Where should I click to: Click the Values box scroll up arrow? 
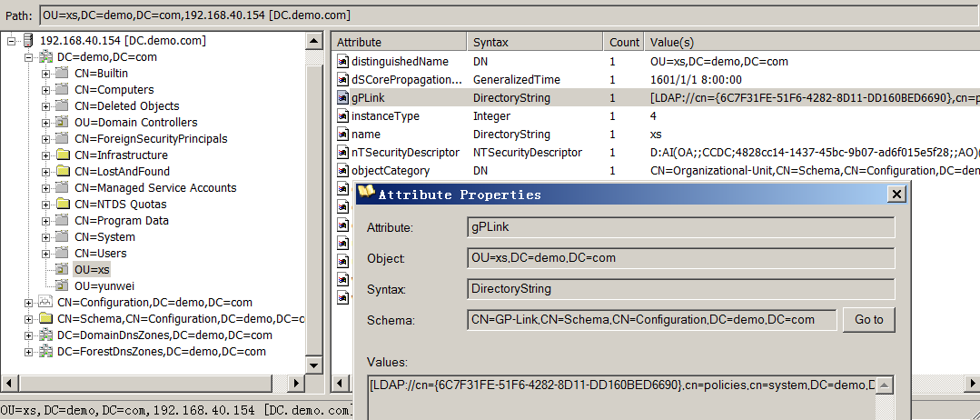tap(885, 385)
